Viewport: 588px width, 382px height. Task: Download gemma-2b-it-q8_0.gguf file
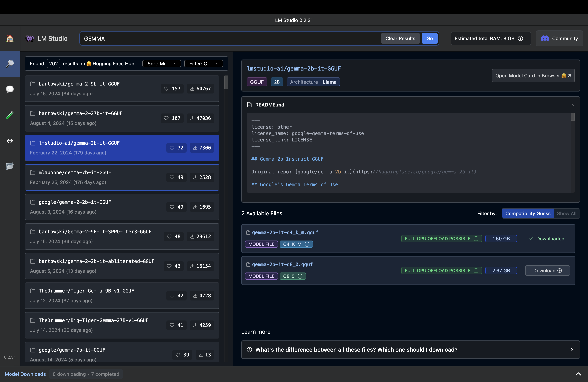coord(547,271)
